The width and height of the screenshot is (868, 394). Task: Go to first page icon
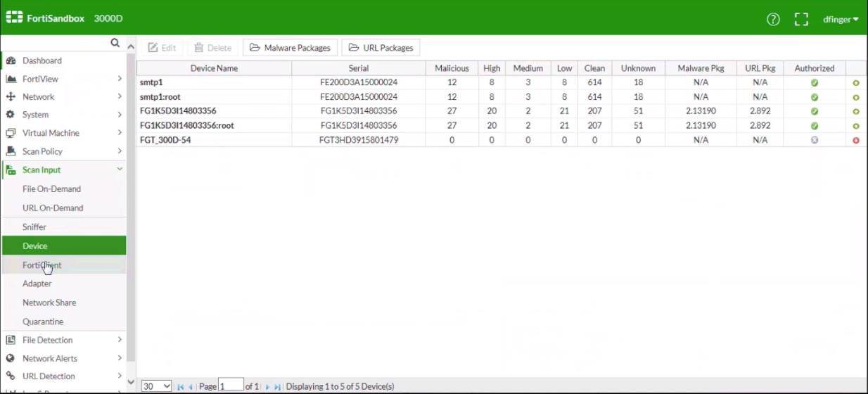[181, 387]
